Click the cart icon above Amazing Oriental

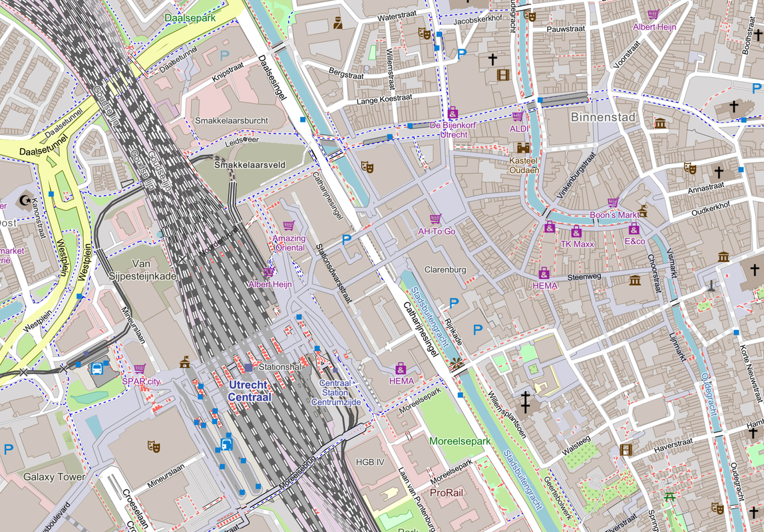pyautogui.click(x=288, y=226)
